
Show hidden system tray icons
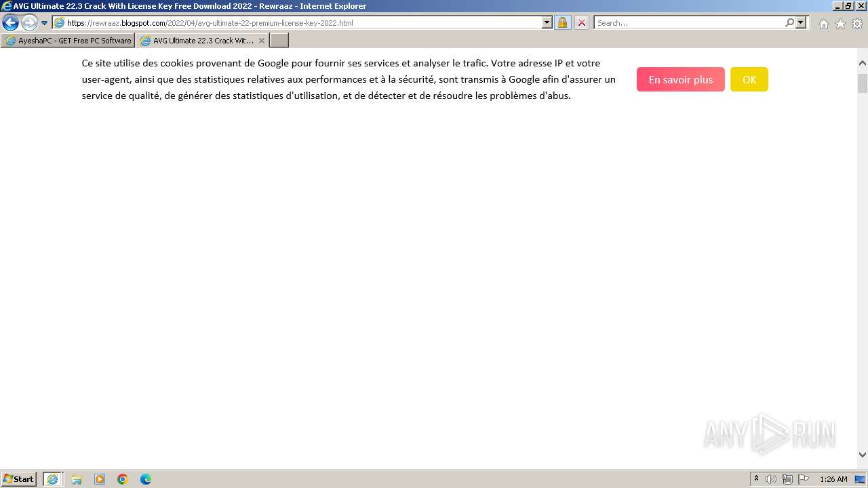point(756,479)
